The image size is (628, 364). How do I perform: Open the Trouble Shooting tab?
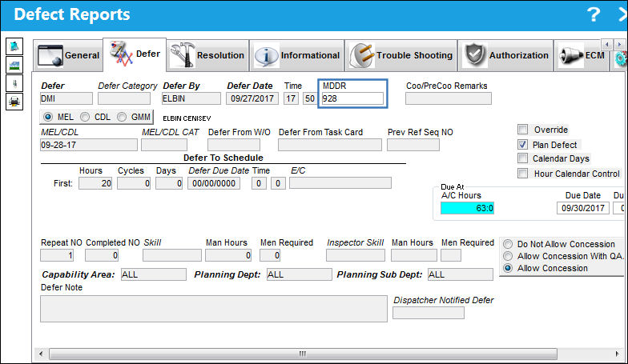pos(401,55)
